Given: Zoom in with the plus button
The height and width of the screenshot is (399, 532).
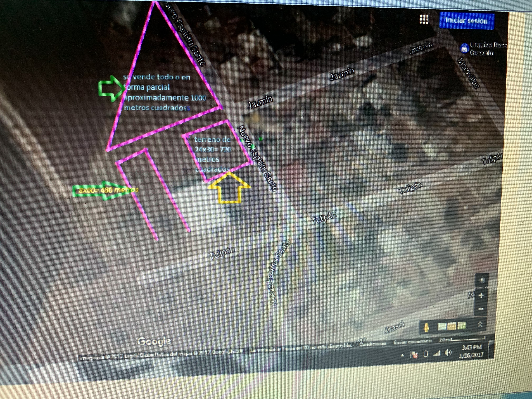Looking at the screenshot, I should (x=481, y=295).
